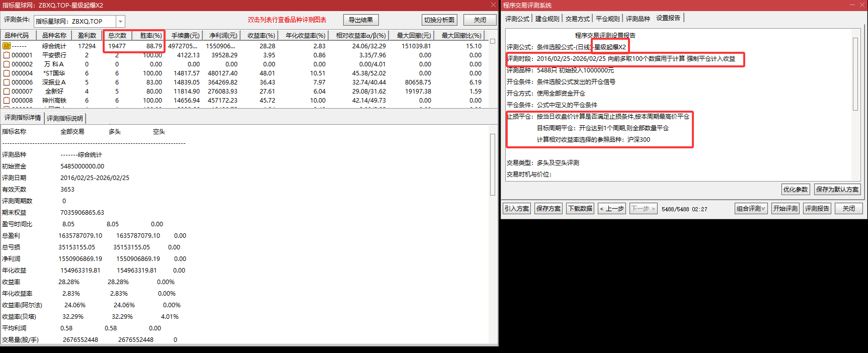This screenshot has height=353, width=868.
Task: Switch to the 平仓规则 tab
Action: 607,19
